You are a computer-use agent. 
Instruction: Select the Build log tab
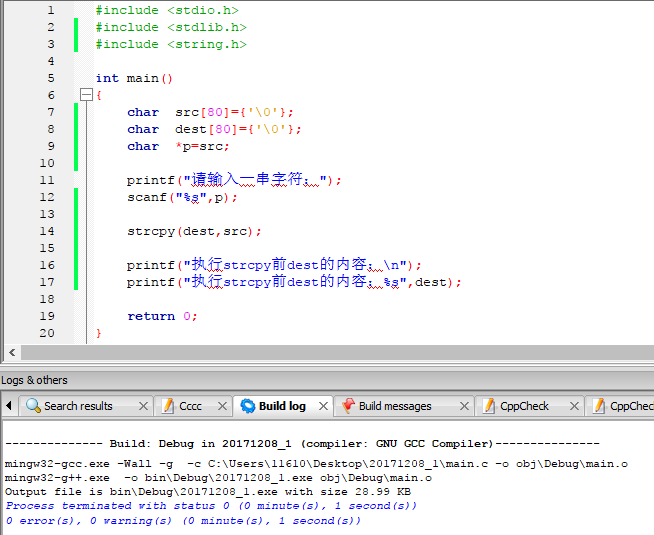(282, 406)
